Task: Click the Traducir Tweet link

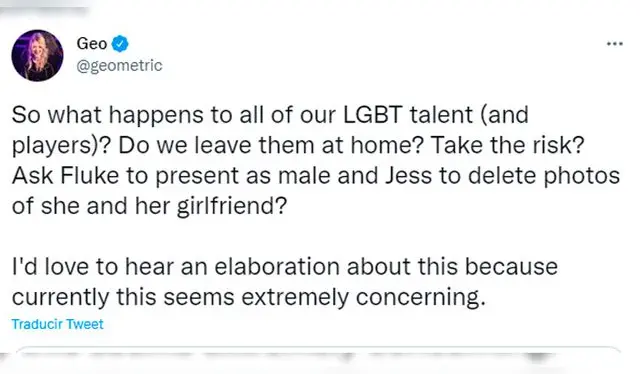Action: pyautogui.click(x=58, y=324)
